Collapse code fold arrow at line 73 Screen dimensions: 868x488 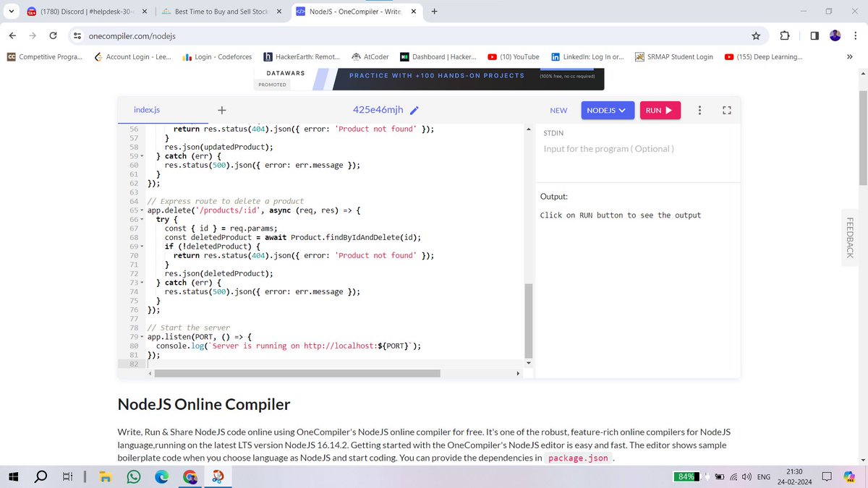coord(142,283)
